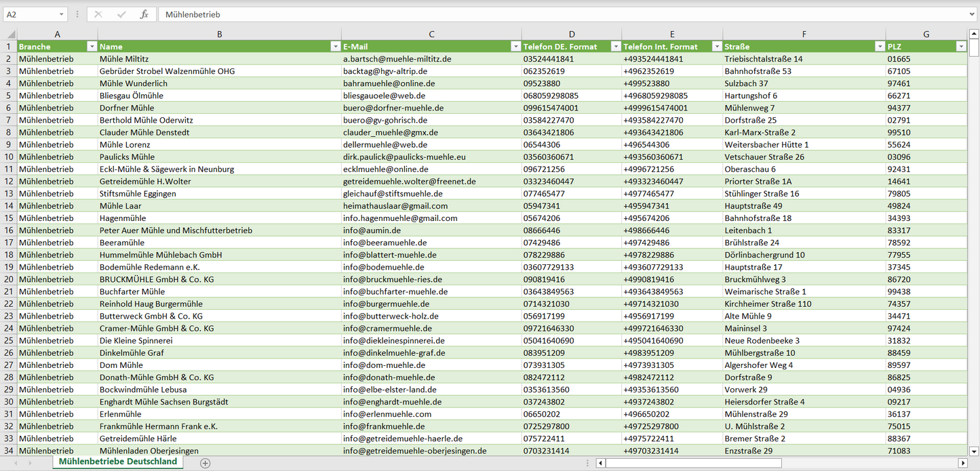
Task: Expand the Name Box dropdown arrow
Action: [61, 14]
